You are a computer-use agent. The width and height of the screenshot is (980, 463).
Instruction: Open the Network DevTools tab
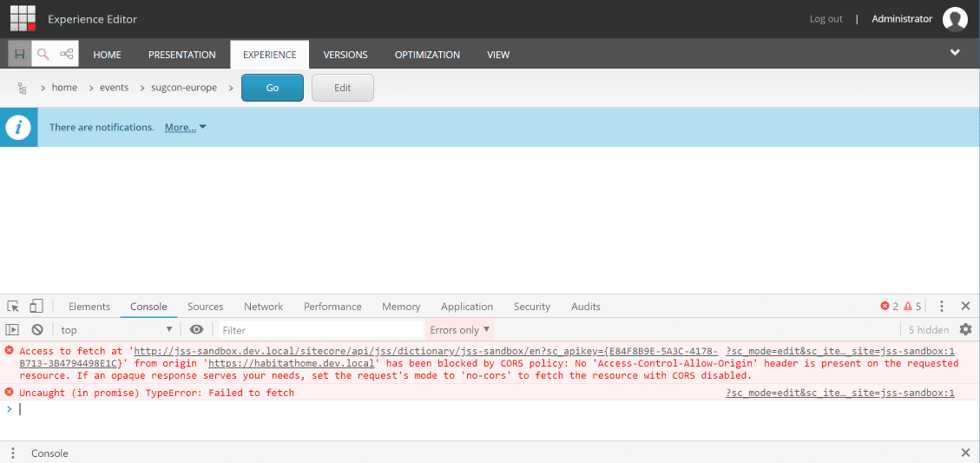pos(263,307)
